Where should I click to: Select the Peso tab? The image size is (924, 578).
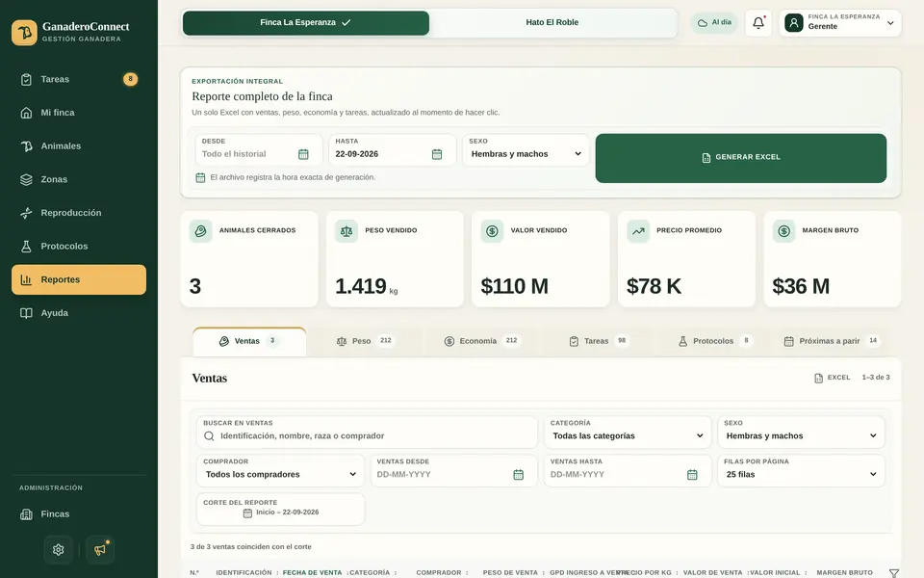[364, 341]
